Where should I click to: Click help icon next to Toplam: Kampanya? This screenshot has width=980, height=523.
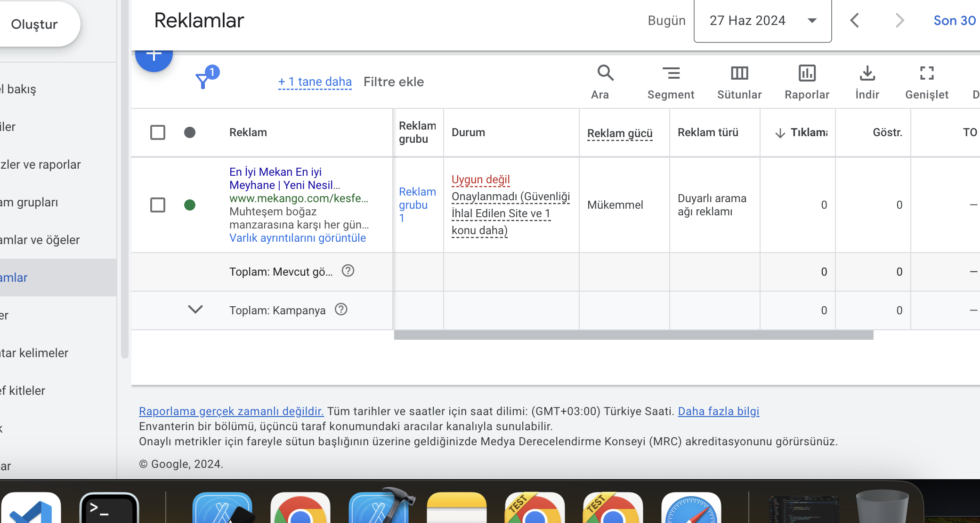[x=341, y=310]
